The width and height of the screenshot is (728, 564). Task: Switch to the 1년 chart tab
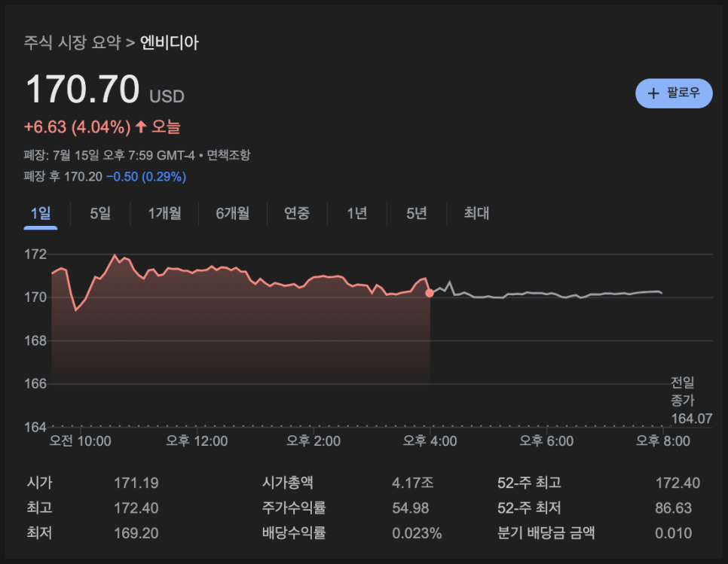357,213
